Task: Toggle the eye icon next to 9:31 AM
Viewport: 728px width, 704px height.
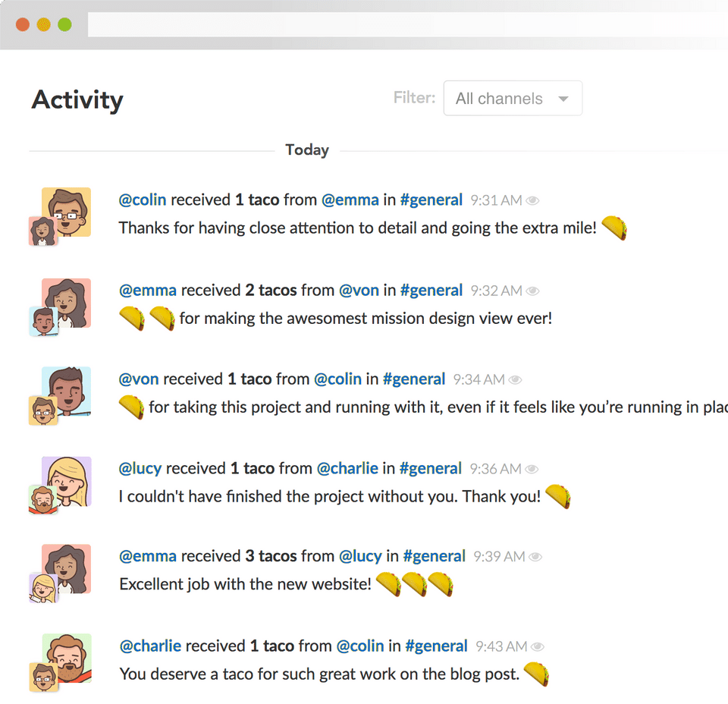Action: tap(532, 200)
